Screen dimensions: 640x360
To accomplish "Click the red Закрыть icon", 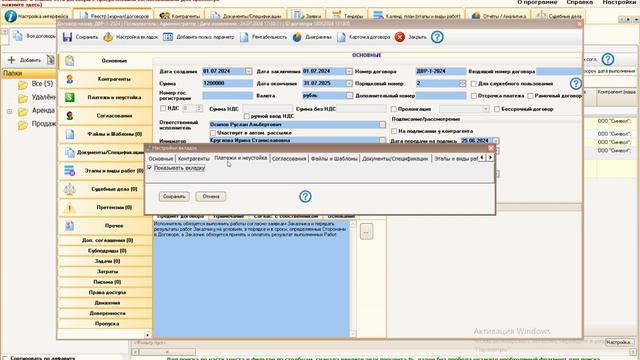I will (400, 37).
